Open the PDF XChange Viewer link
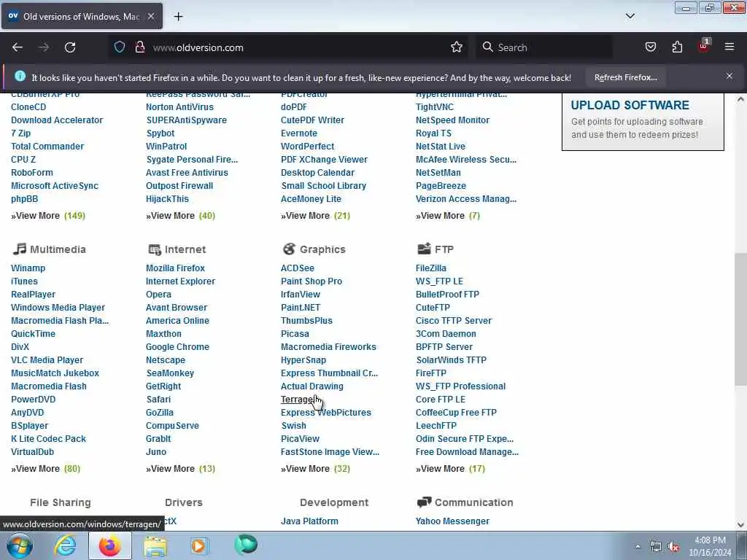747x560 pixels. coord(324,160)
